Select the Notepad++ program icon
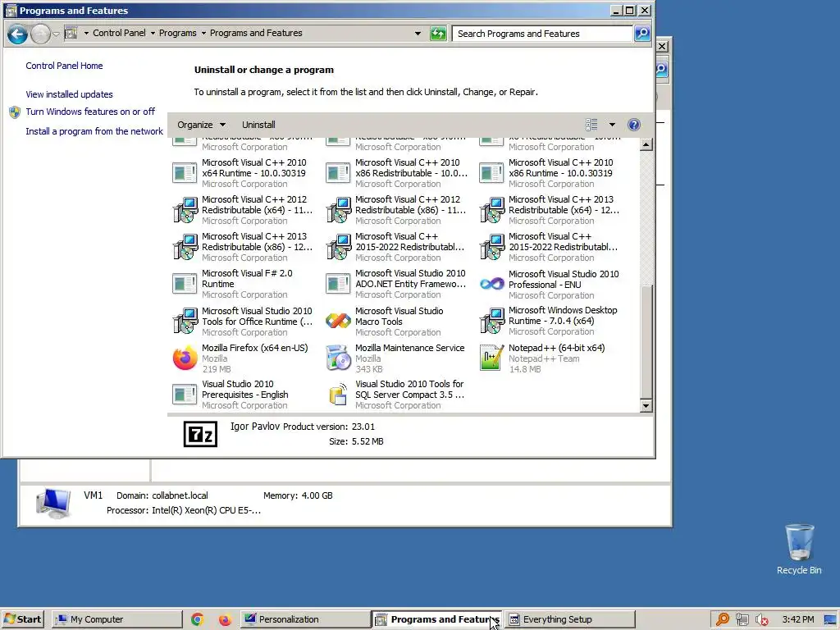This screenshot has width=840, height=630. coord(491,358)
